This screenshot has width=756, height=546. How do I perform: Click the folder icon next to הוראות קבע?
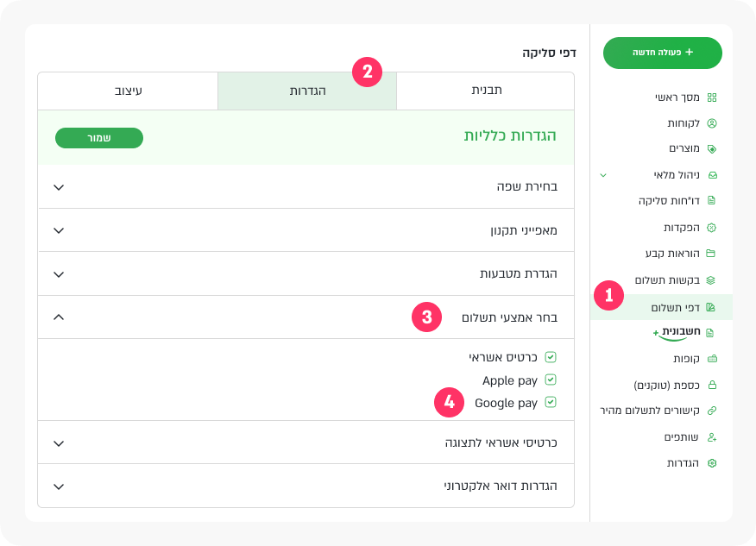point(711,254)
